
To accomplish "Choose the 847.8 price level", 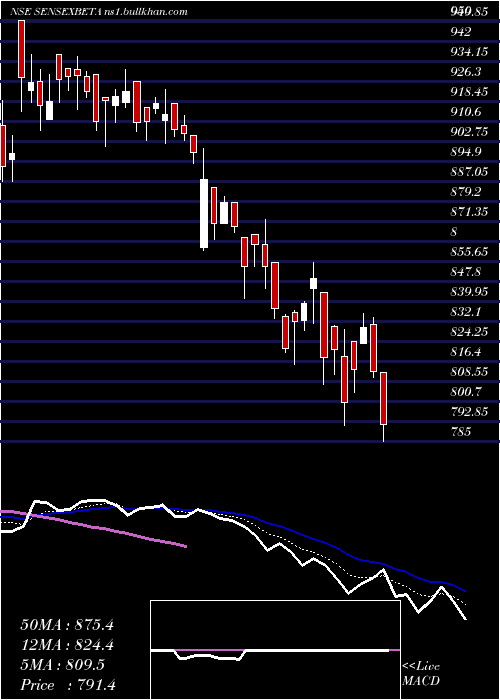I will 466,272.
